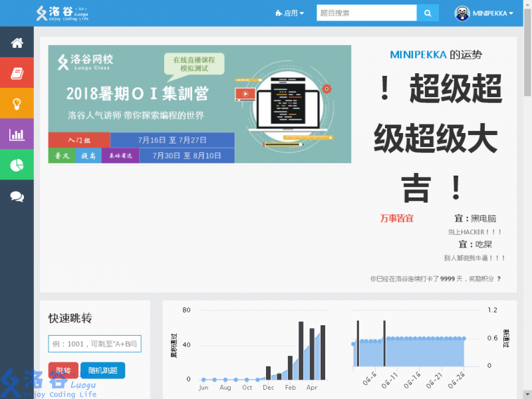Open the 2018暑期OI集训营 banner
The width and height of the screenshot is (532, 399).
pos(199,104)
